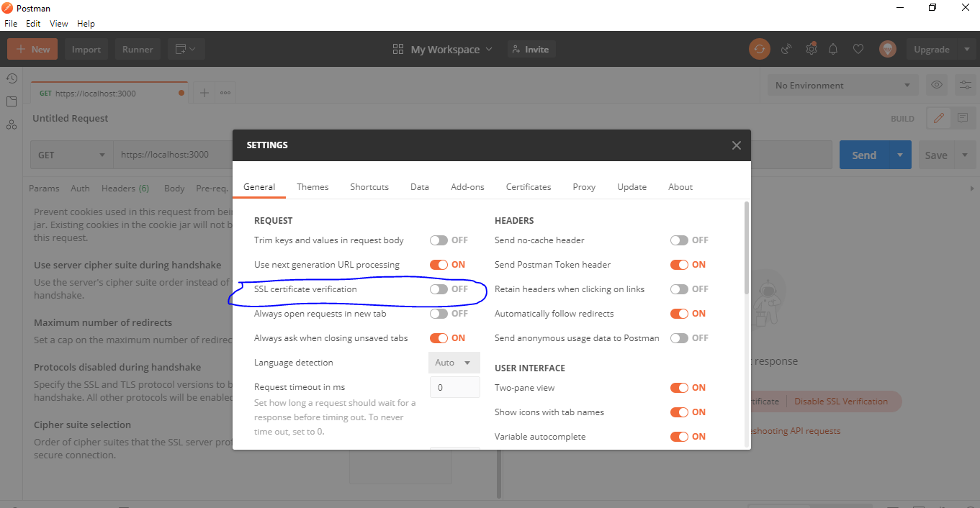Open the Help menu

pyautogui.click(x=86, y=24)
